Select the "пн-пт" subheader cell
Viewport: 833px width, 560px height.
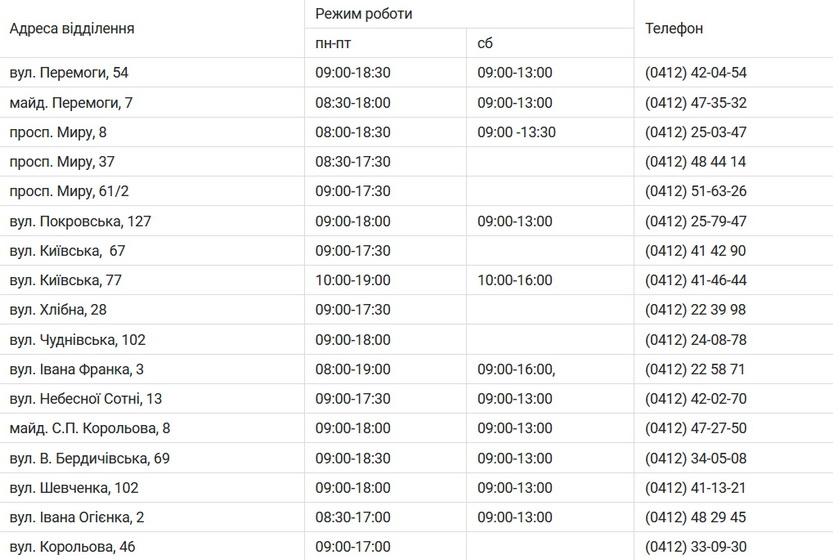click(333, 43)
